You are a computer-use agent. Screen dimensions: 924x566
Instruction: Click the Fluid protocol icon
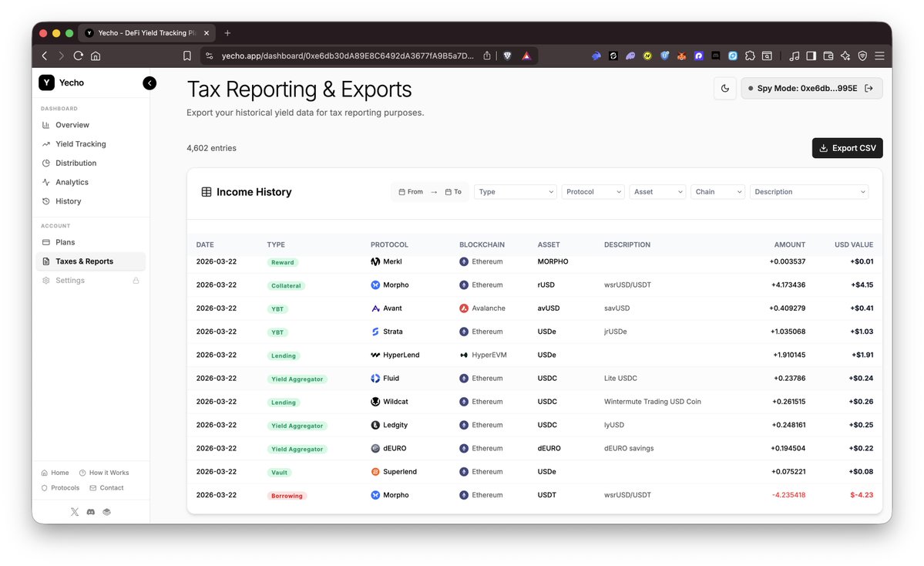coord(375,379)
